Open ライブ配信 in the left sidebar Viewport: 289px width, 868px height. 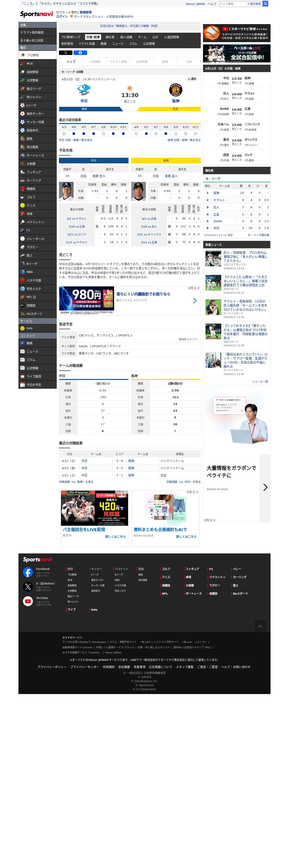(x=37, y=376)
